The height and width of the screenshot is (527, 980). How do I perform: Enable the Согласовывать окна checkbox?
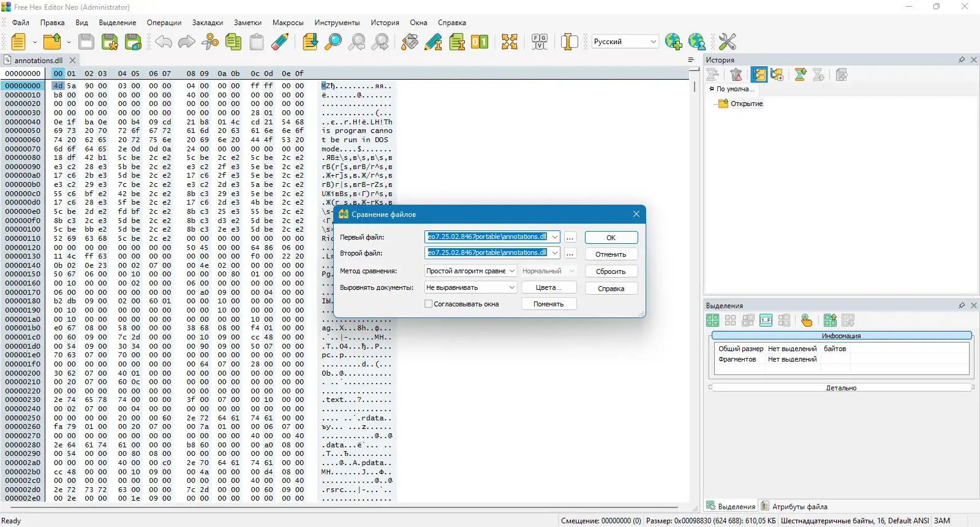429,304
